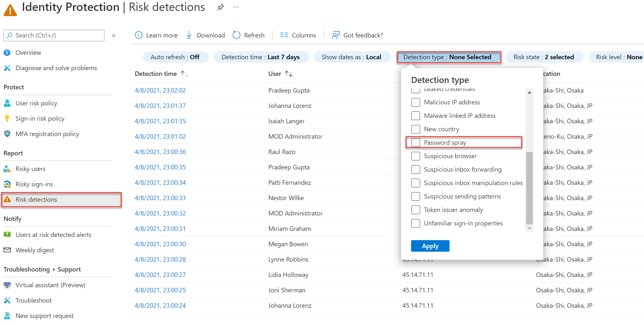Click the MFA registration policy shield icon

point(7,134)
